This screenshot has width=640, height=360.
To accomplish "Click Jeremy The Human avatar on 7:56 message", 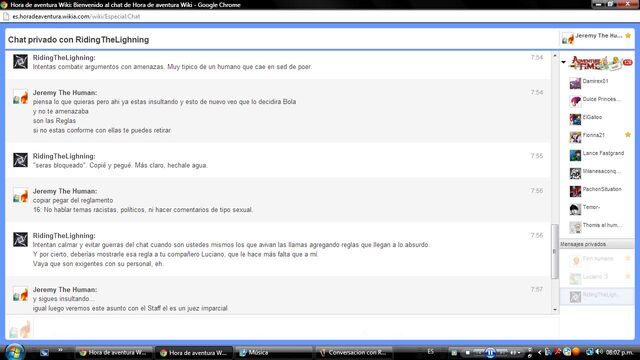I will 20,195.
